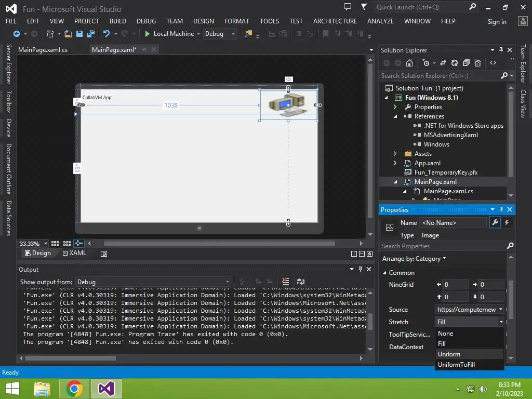Click the collapse pane icon
Screen dimensions: 532x399
coord(370,254)
